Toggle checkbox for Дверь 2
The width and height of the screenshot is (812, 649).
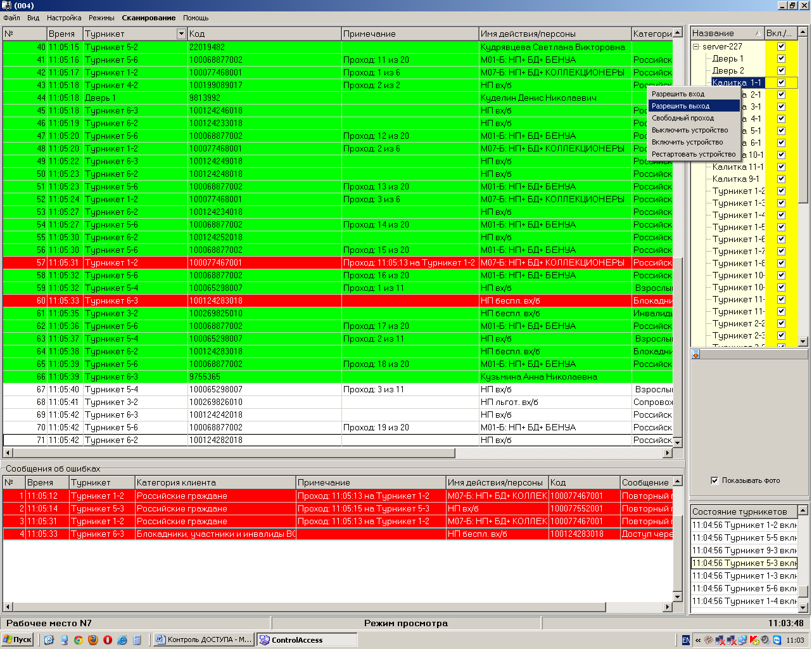[x=781, y=70]
